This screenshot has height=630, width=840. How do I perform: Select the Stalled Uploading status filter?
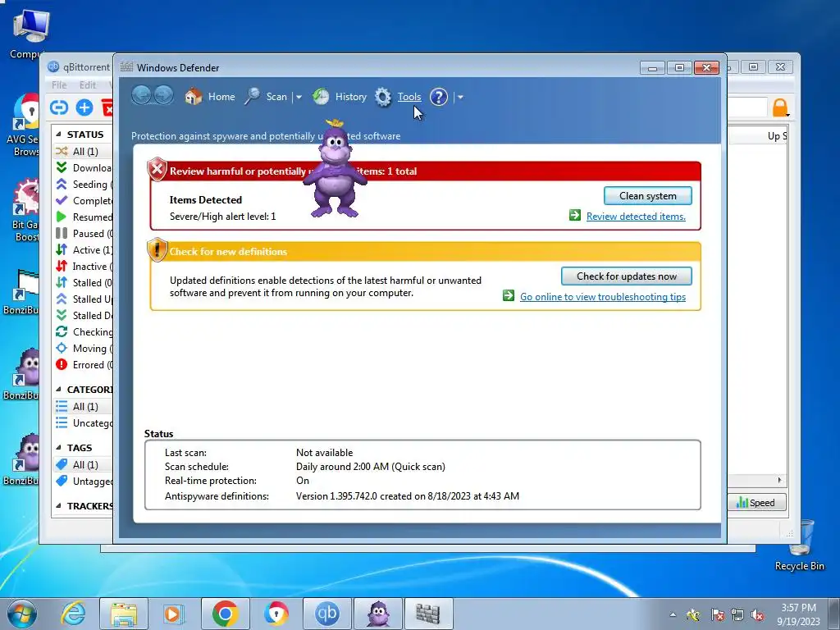[83, 299]
